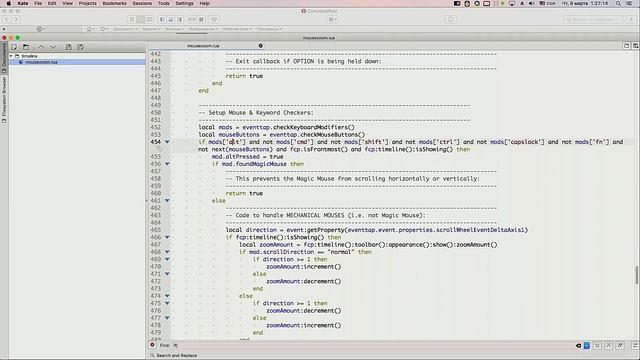Viewport: 640px width, 360px height.
Task: Click the New document icon in Kate's sidebar toolbar
Action: point(14,47)
